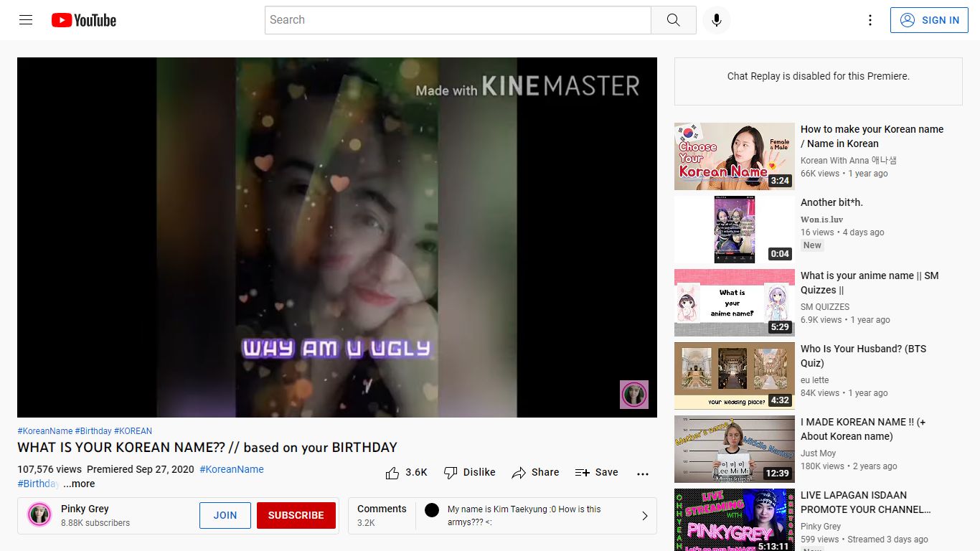
Task: Open Pinky Grey channel name link
Action: (x=85, y=509)
